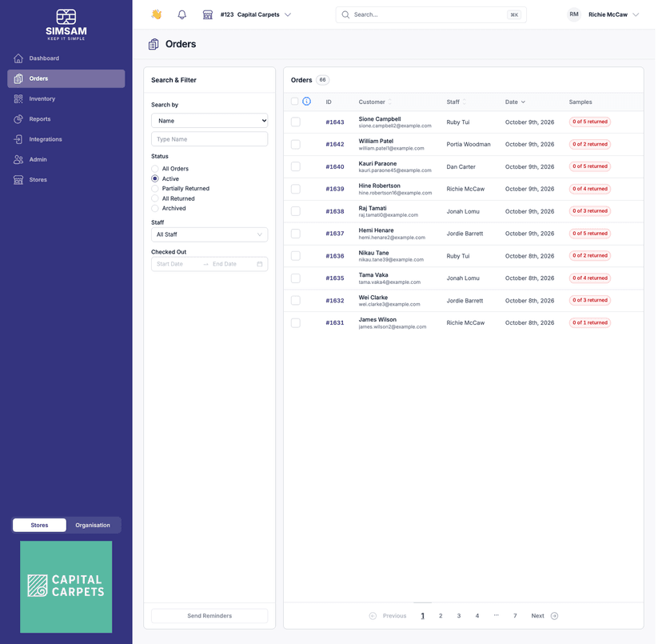
Task: Click the Start Date field
Action: point(177,264)
